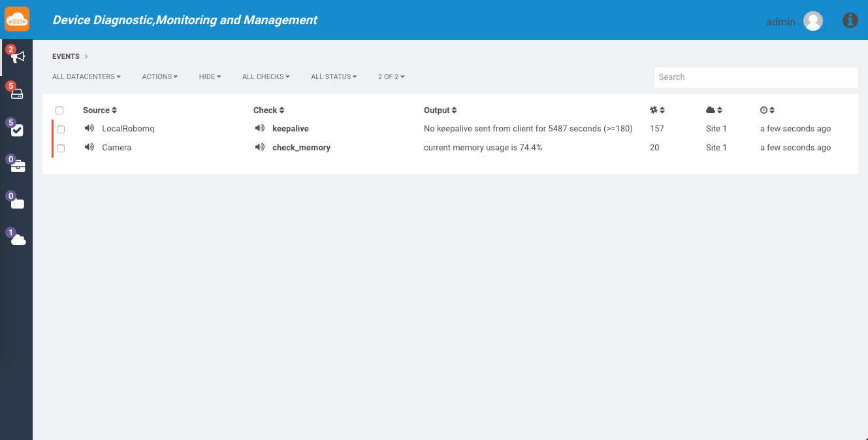Toggle the select-all checkbox in the header row
868x440 pixels.
tap(59, 110)
